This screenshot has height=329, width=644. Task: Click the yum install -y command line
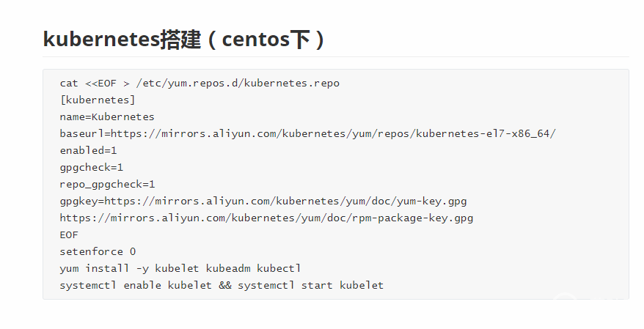click(x=180, y=268)
